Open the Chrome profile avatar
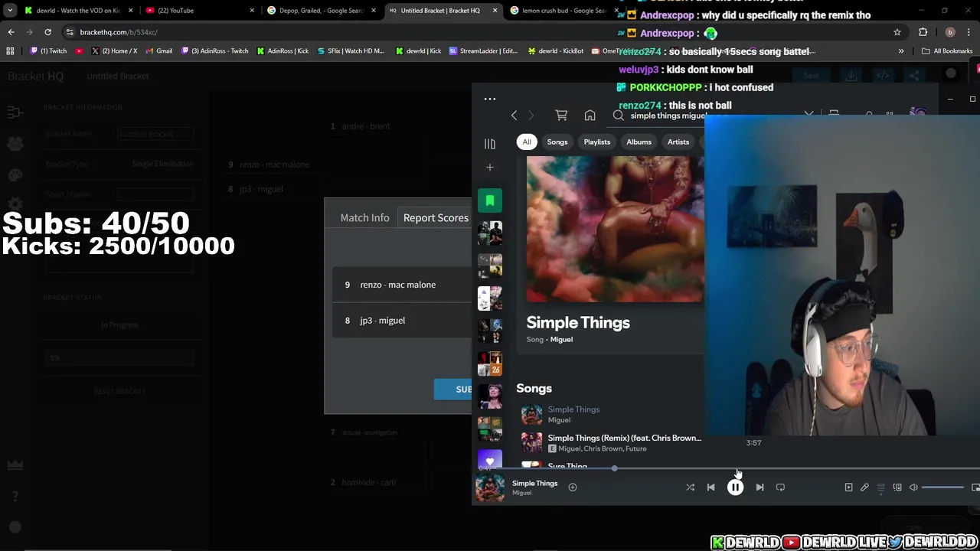This screenshot has height=551, width=980. point(950,32)
